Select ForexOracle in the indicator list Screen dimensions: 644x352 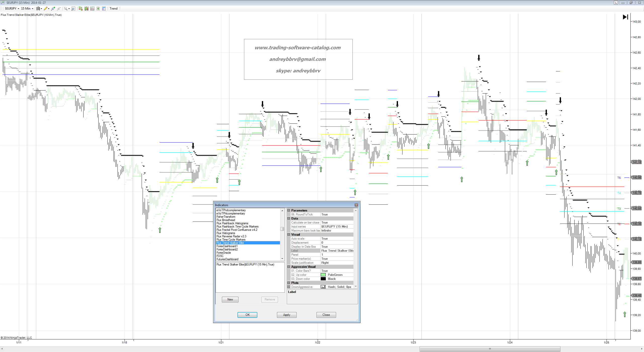tap(223, 253)
